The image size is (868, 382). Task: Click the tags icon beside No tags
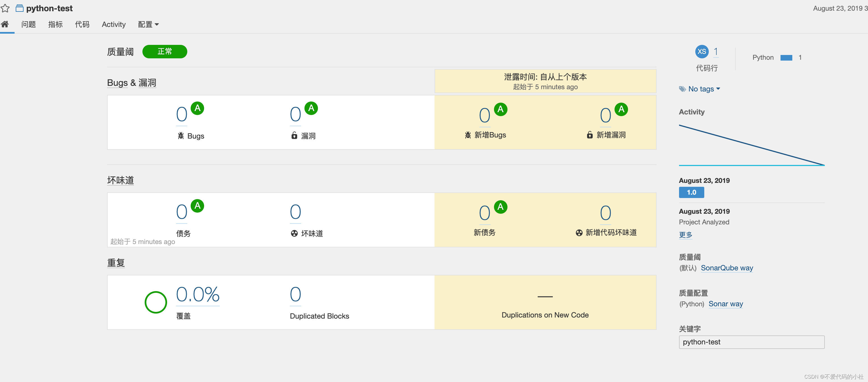(x=682, y=89)
